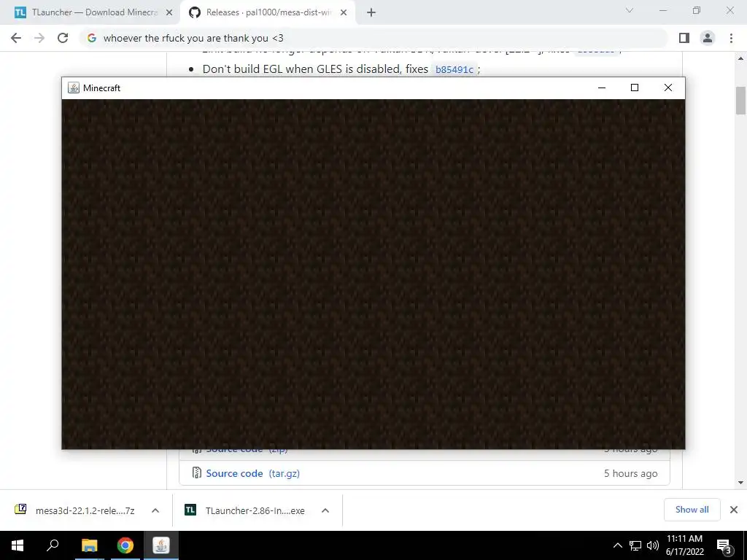
Task: Expand options for mesa3d download
Action: pyautogui.click(x=155, y=510)
